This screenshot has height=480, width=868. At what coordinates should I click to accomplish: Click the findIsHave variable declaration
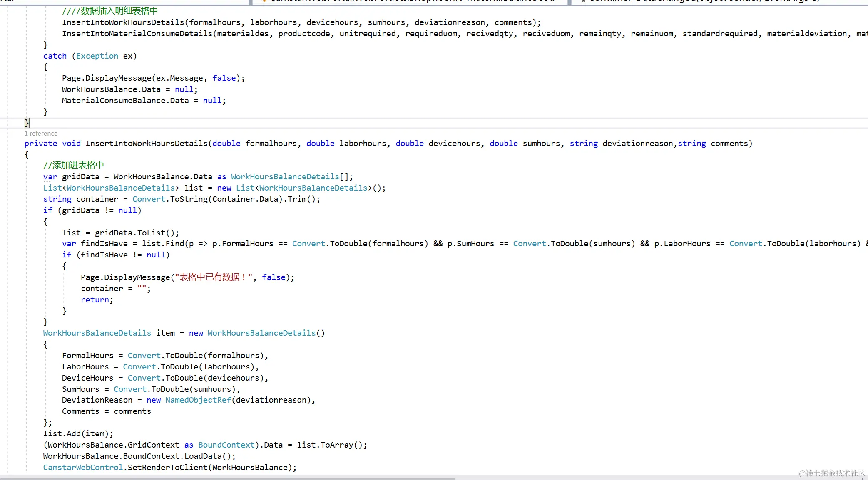[104, 244]
